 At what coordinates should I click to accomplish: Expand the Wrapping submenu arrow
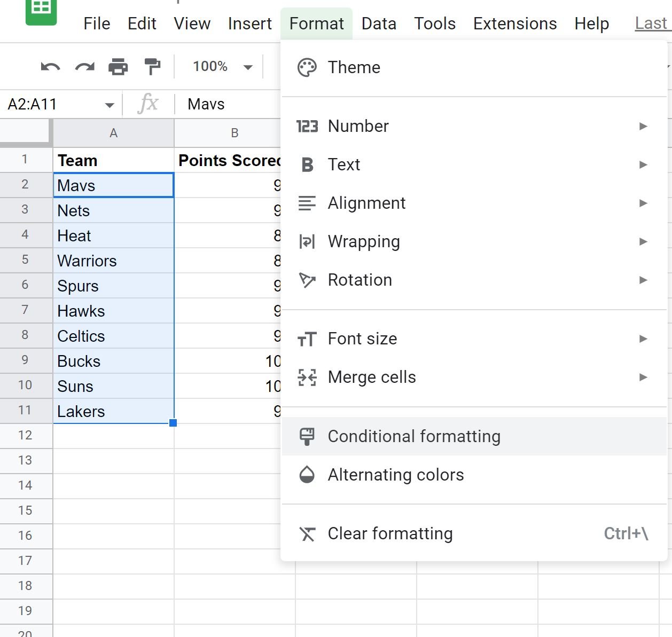point(643,242)
